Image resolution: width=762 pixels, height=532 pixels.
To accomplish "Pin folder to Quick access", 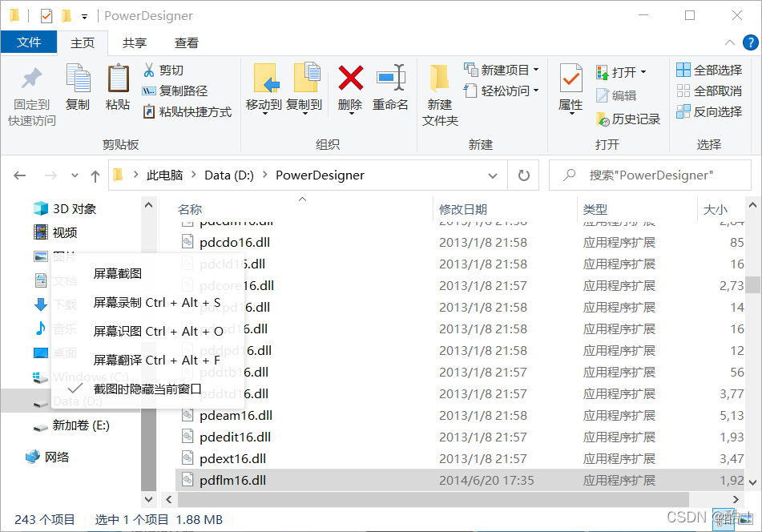I will [x=31, y=95].
